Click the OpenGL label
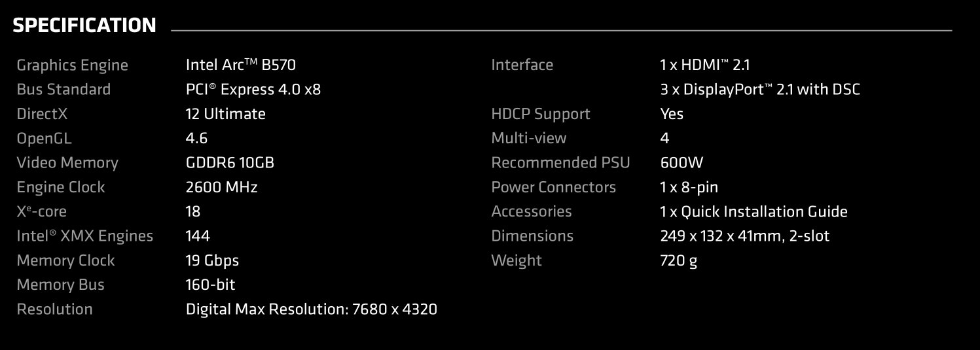 44,139
